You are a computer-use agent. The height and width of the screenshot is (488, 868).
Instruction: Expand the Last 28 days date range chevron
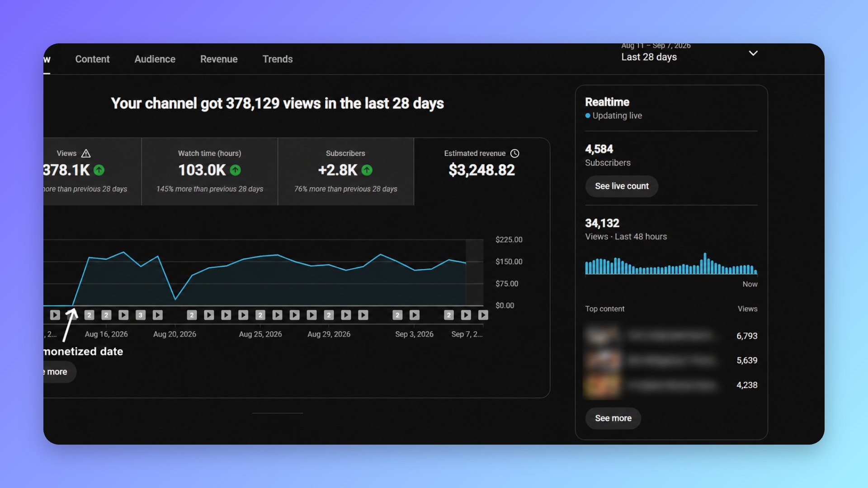pyautogui.click(x=753, y=53)
